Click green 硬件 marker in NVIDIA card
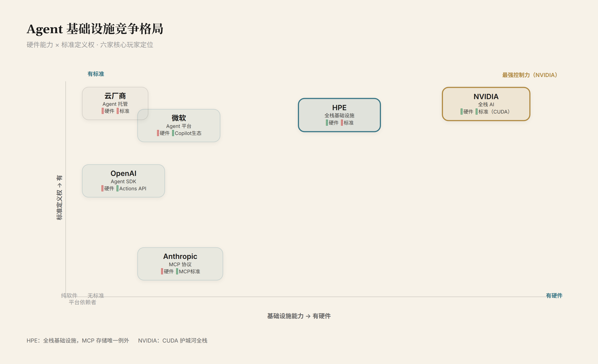This screenshot has height=364, width=598. [x=462, y=112]
